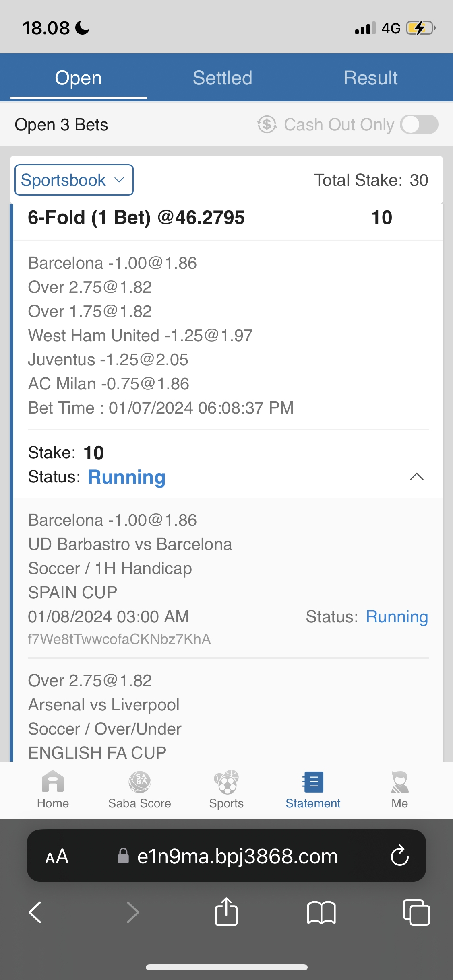453x980 pixels.
Task: Open the Sportsbook dropdown
Action: point(74,180)
